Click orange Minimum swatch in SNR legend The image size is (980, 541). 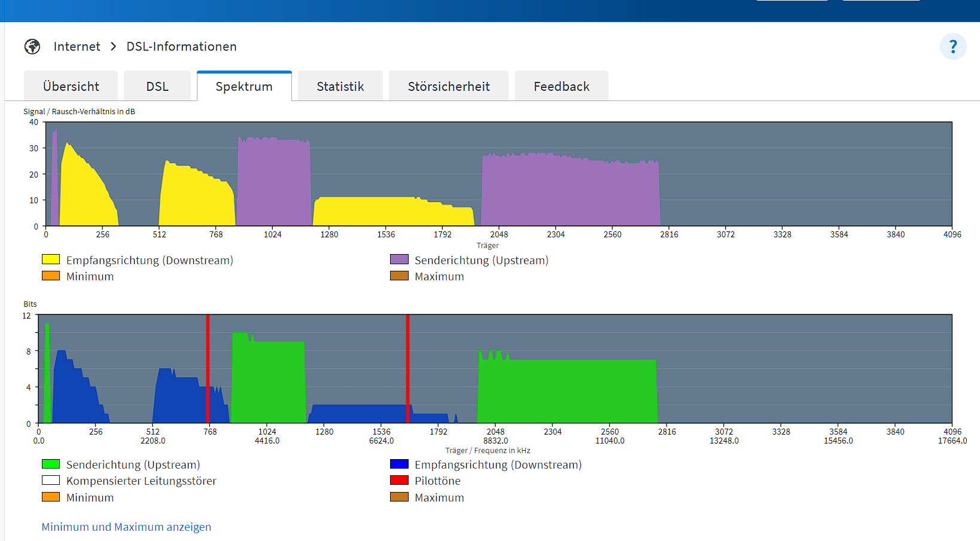(x=51, y=276)
